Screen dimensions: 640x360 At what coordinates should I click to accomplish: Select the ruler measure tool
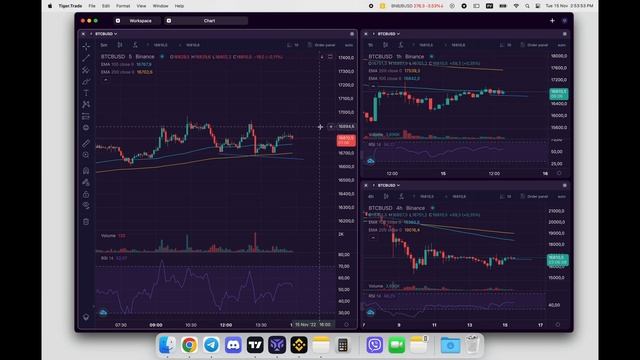86,143
